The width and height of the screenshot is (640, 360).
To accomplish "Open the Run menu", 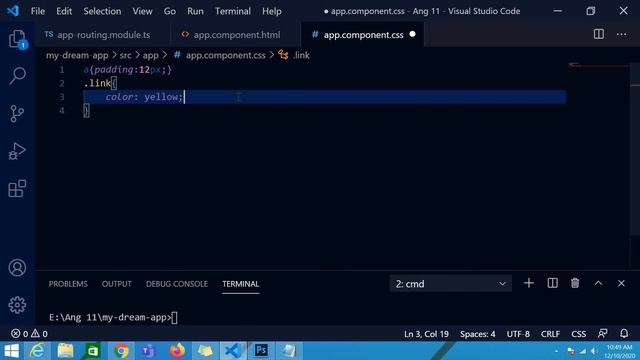I will [195, 11].
